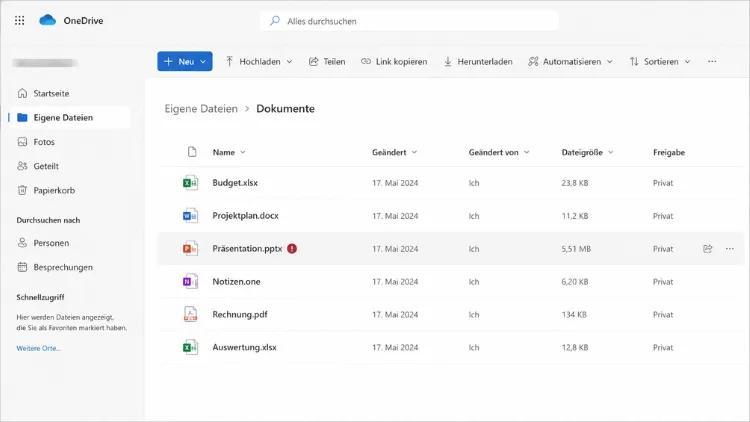Click the '5,51 MB' size cell
The width and height of the screenshot is (750, 422).
pos(576,249)
